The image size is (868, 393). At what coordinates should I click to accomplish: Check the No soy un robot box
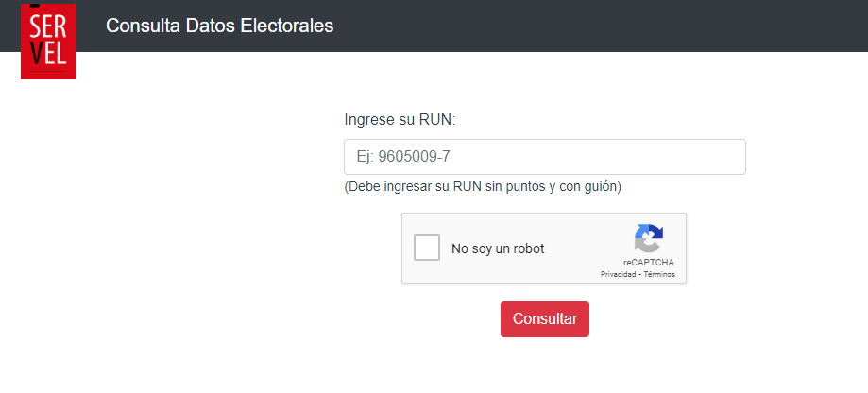point(427,248)
